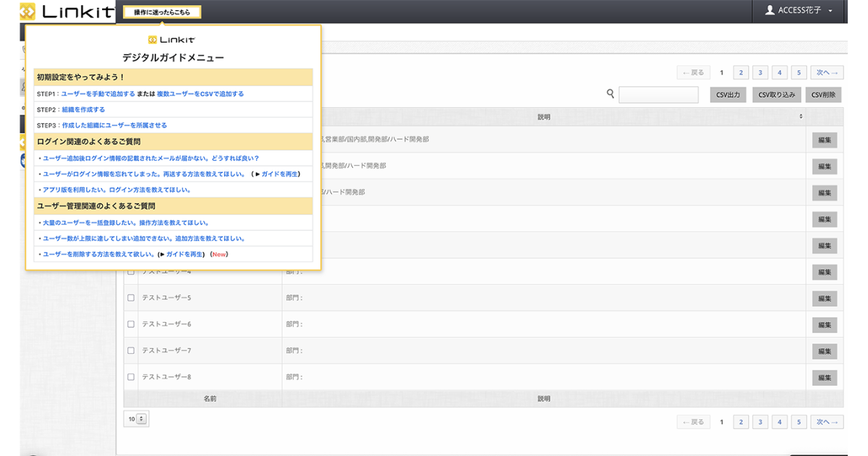Image resolution: width=868 pixels, height=456 pixels.
Task: Open the 操作に迷ったらこちら guide menu
Action: click(162, 12)
